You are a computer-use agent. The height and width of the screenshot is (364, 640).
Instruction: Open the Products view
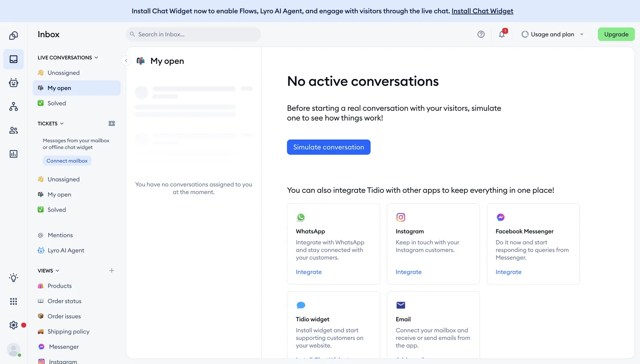76,286
